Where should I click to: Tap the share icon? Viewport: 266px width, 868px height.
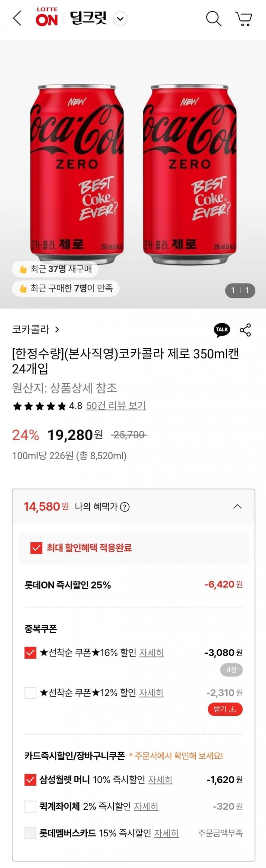[x=245, y=330]
